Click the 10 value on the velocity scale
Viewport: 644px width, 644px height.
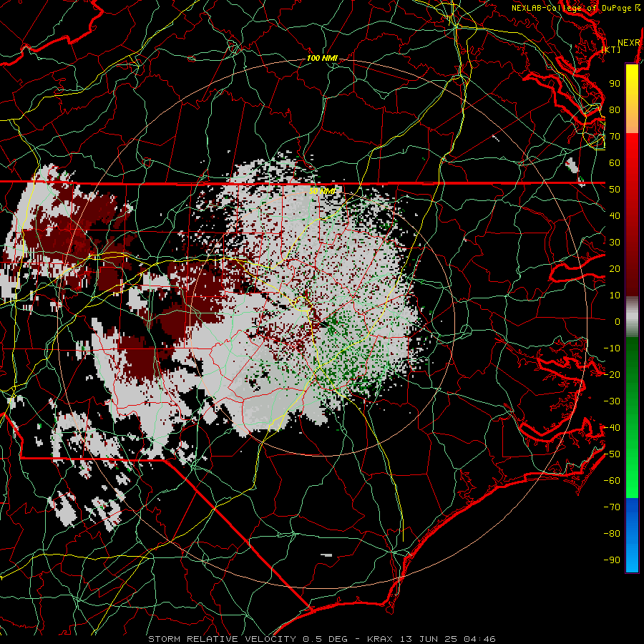coord(615,296)
